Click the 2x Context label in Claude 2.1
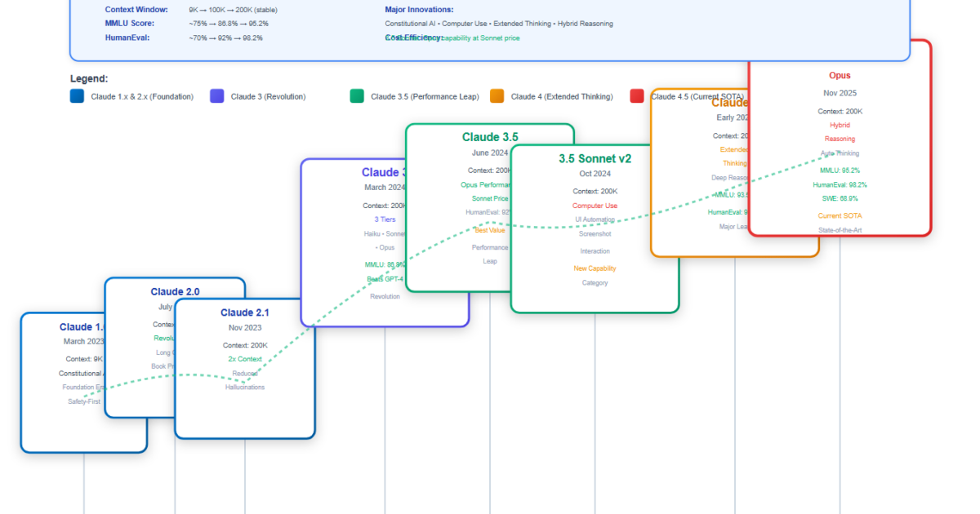980x514 pixels. click(x=244, y=359)
